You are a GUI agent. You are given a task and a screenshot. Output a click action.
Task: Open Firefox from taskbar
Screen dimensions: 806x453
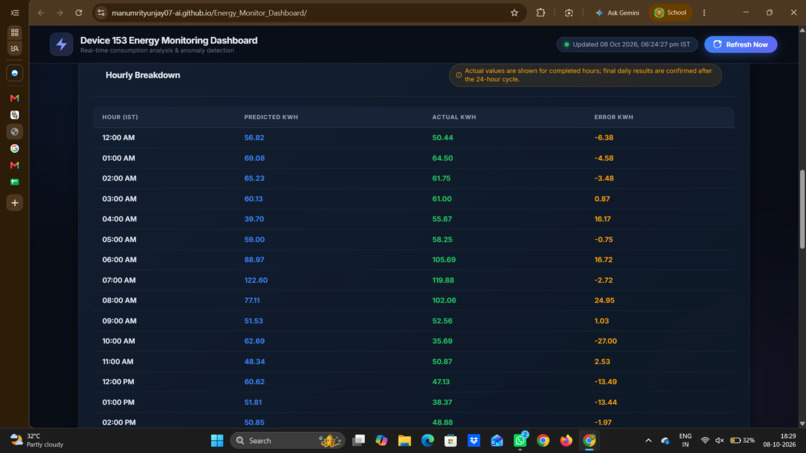(x=566, y=441)
